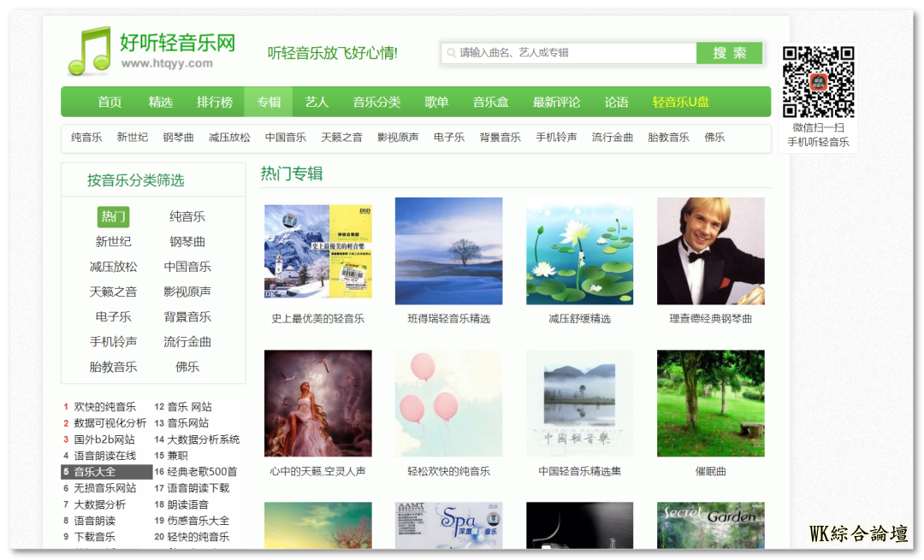The height and width of the screenshot is (560, 924).
Task: Click 电子乐 in the sub-navigation bar
Action: [x=449, y=137]
